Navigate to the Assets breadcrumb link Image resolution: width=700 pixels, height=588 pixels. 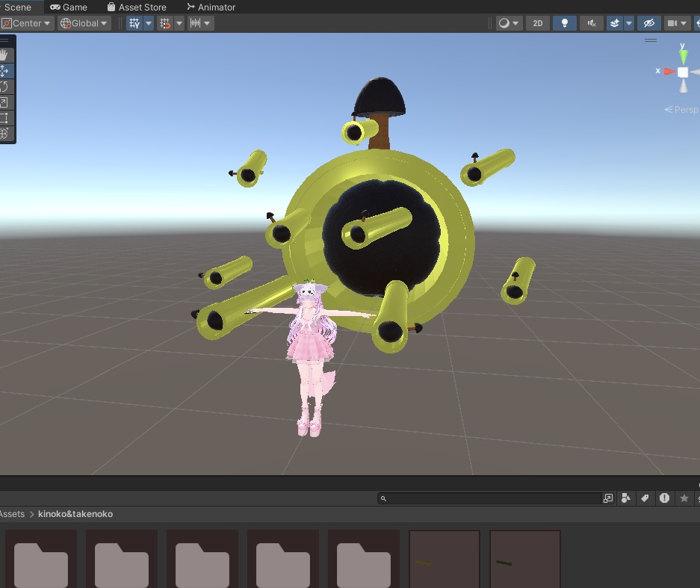(x=12, y=514)
